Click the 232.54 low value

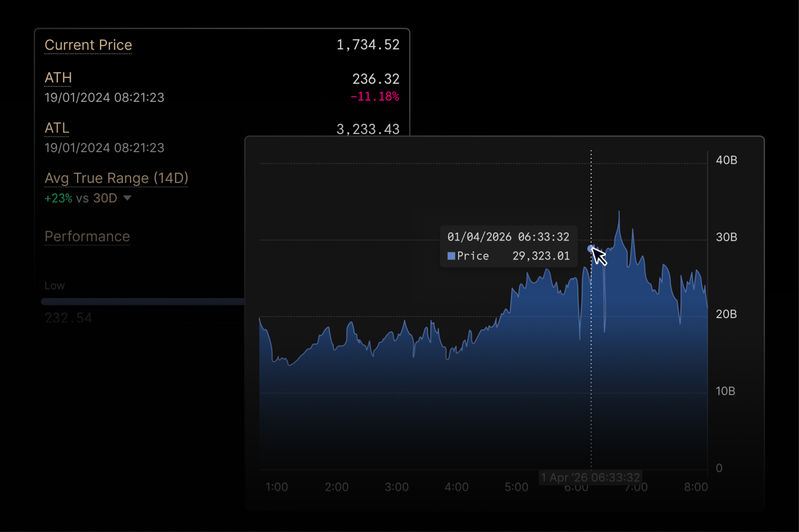tap(68, 318)
